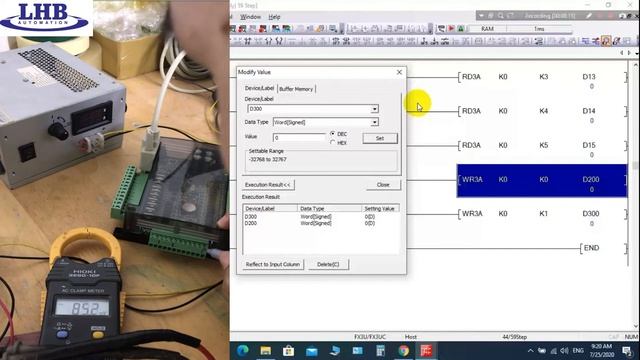Expand the Data Type dropdown arrow

coord(374,122)
